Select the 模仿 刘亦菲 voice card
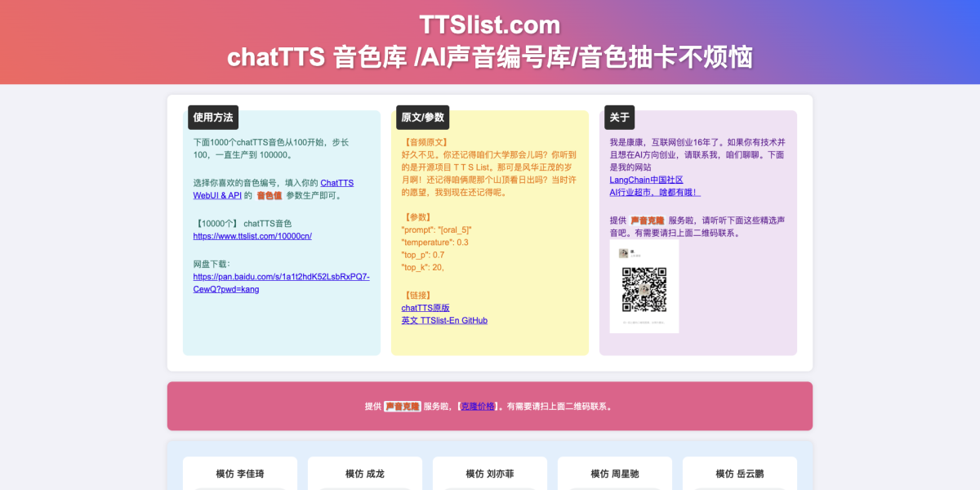The image size is (980, 490). tap(489, 473)
